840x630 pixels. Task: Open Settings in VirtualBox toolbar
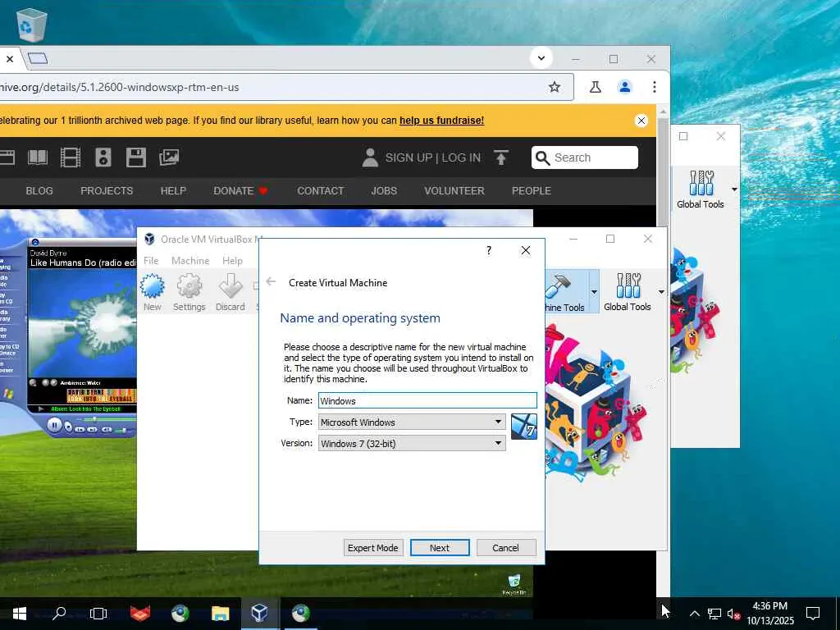pyautogui.click(x=189, y=292)
